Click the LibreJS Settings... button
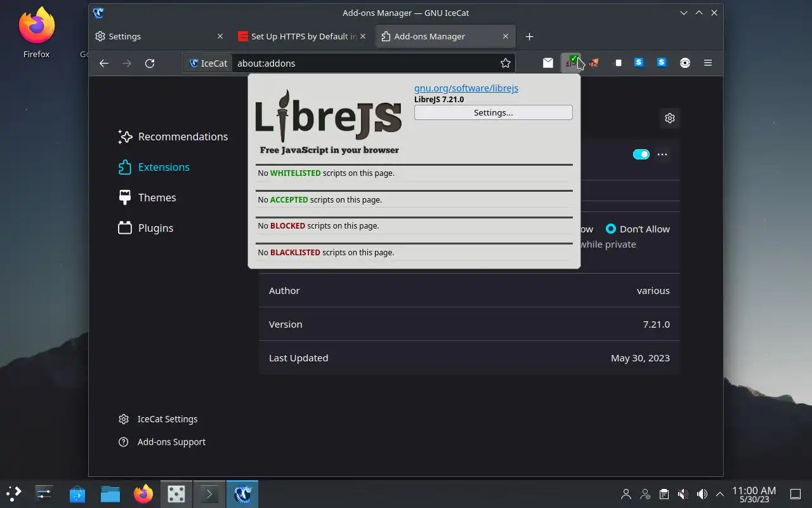This screenshot has height=508, width=812. point(493,112)
